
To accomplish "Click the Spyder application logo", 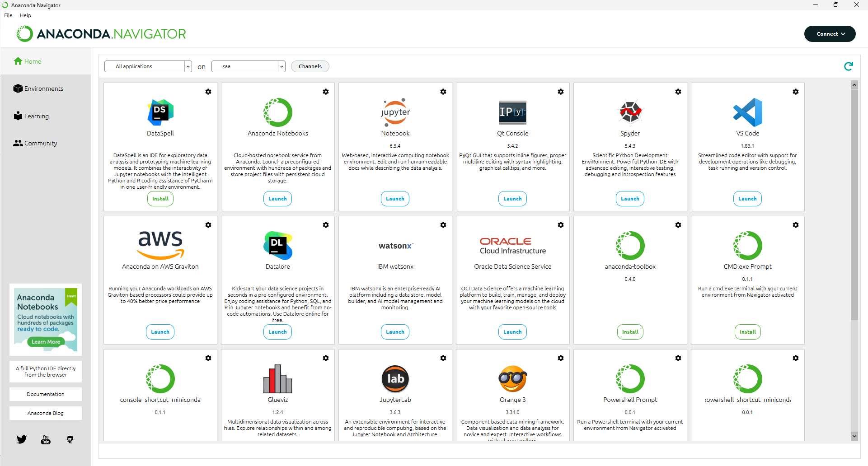I will click(630, 112).
